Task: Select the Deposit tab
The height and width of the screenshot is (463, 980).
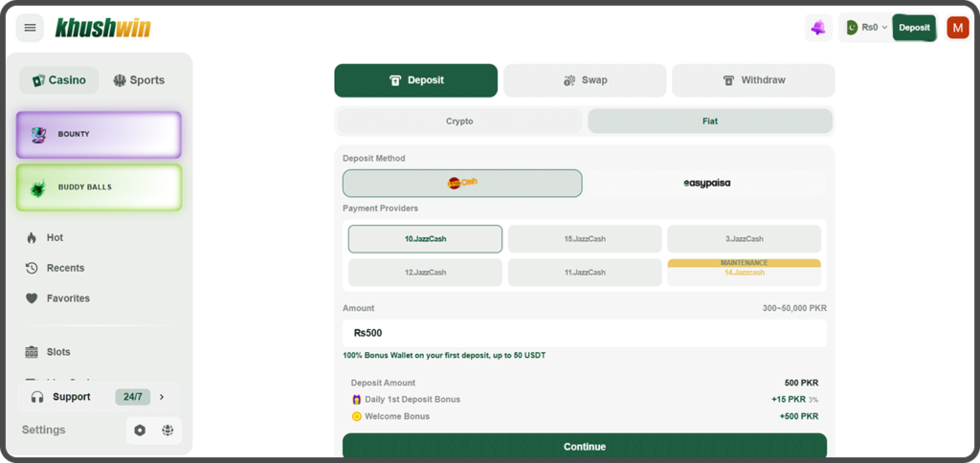Action: tap(415, 80)
